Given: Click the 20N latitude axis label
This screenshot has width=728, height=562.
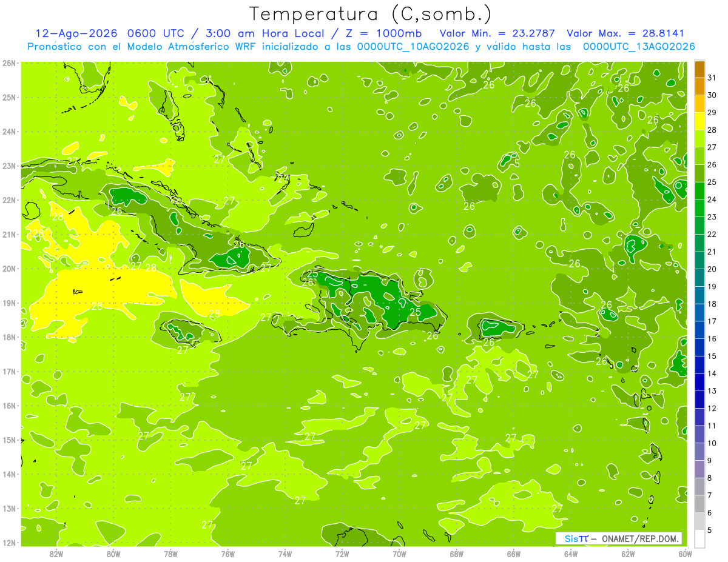Looking at the screenshot, I should pos(9,269).
